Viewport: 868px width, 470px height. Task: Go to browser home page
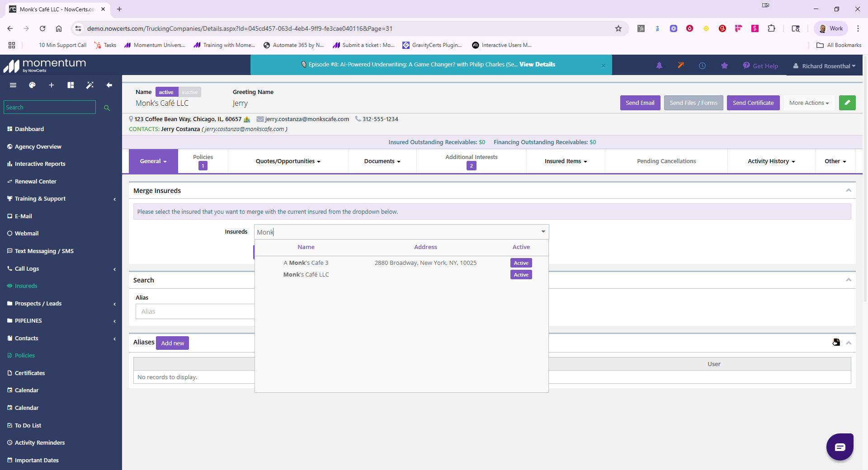pyautogui.click(x=59, y=28)
